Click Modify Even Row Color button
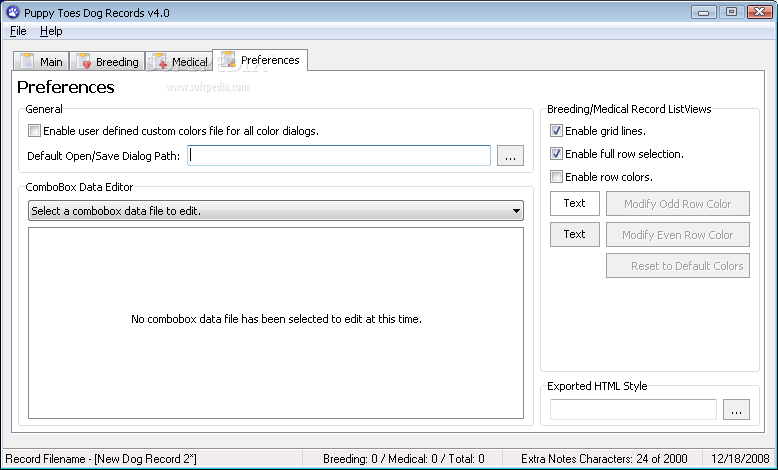The height and width of the screenshot is (470, 778). [x=678, y=235]
